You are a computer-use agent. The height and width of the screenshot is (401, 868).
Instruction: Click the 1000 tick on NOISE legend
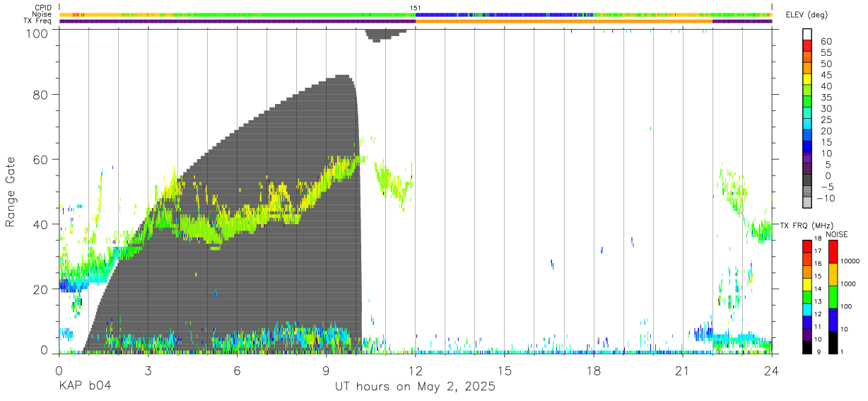(x=849, y=284)
